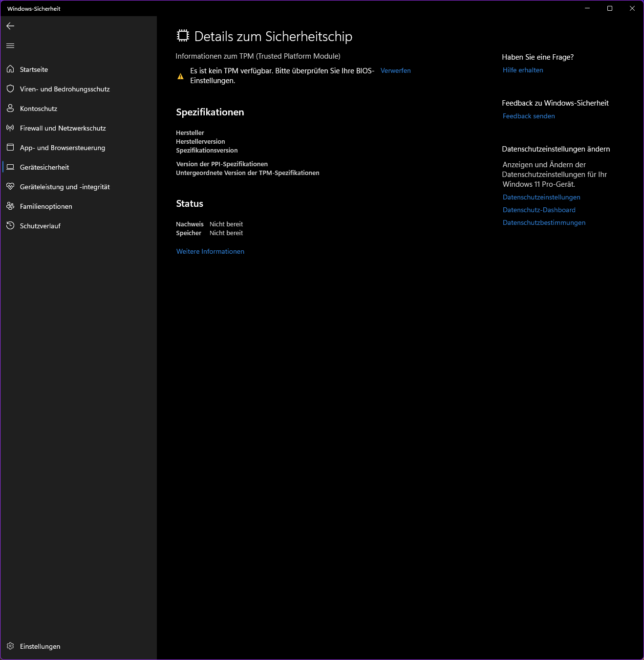Select the Spezifikationen section heading
Image resolution: width=644 pixels, height=660 pixels.
[210, 112]
